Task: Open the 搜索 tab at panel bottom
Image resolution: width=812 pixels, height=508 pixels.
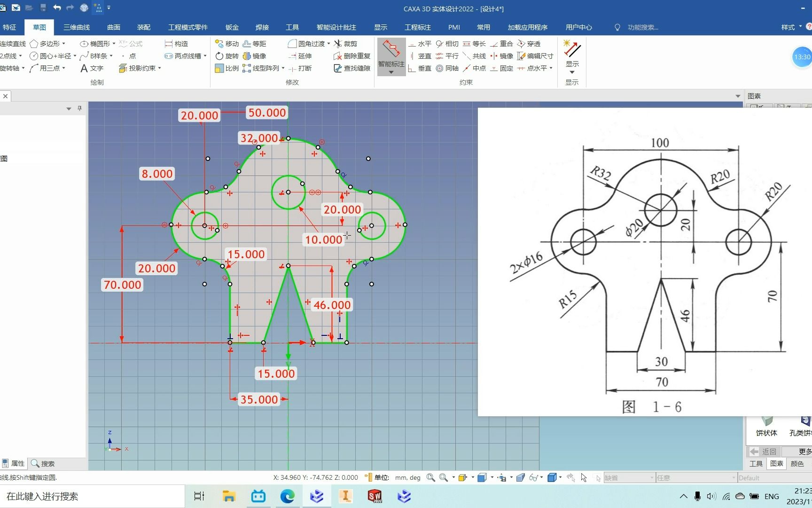Action: click(43, 463)
